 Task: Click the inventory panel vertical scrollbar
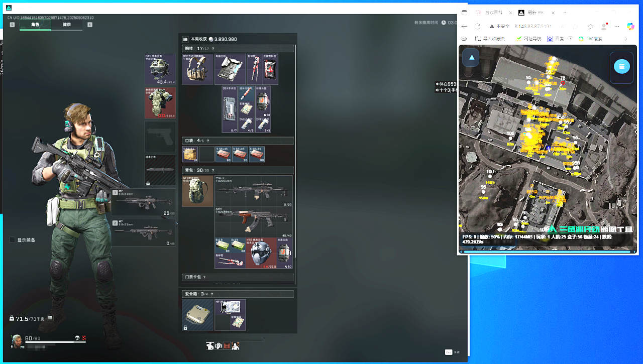pos(296,151)
